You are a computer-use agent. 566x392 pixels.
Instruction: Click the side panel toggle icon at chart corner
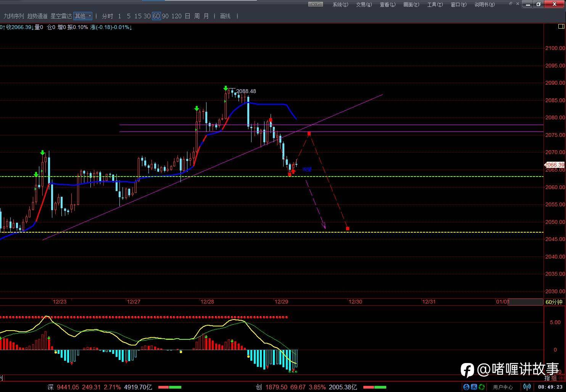(x=561, y=26)
